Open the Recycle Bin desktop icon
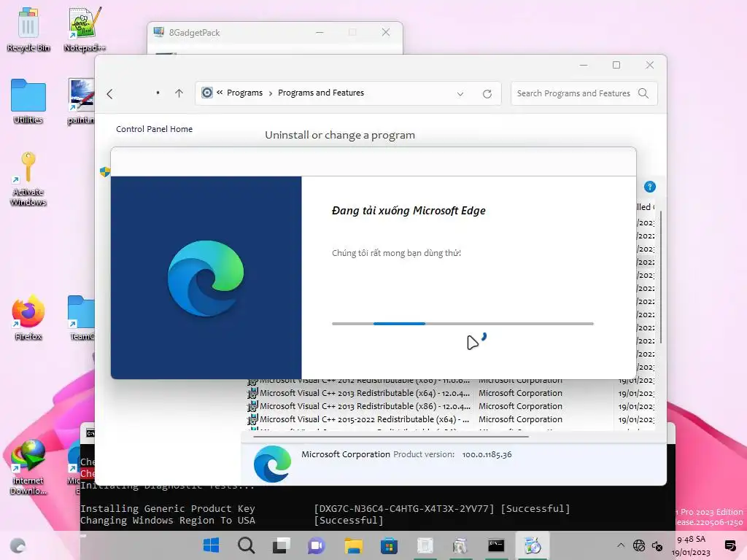This screenshot has height=560, width=747. pos(28,29)
